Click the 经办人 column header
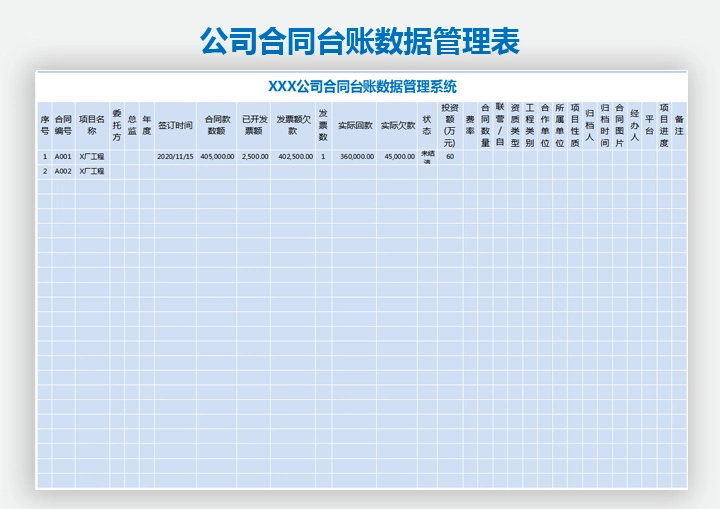The height and width of the screenshot is (509, 720). click(635, 125)
